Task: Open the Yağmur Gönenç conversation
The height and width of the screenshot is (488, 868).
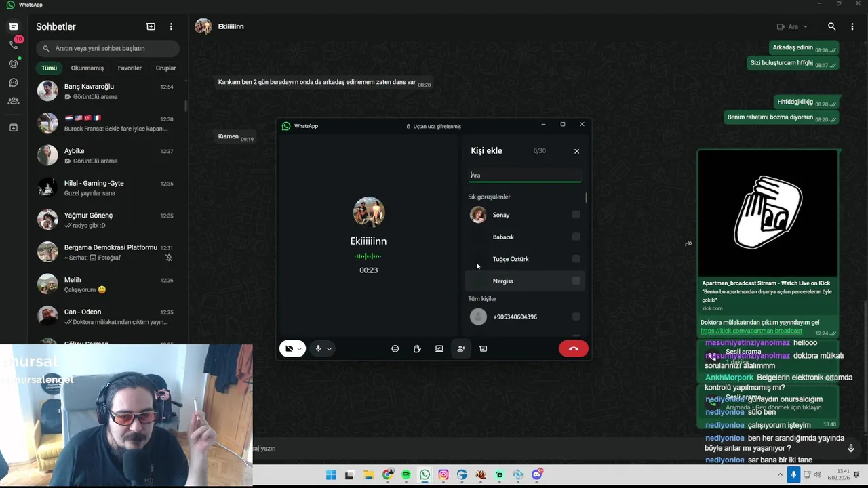Action: [107, 220]
